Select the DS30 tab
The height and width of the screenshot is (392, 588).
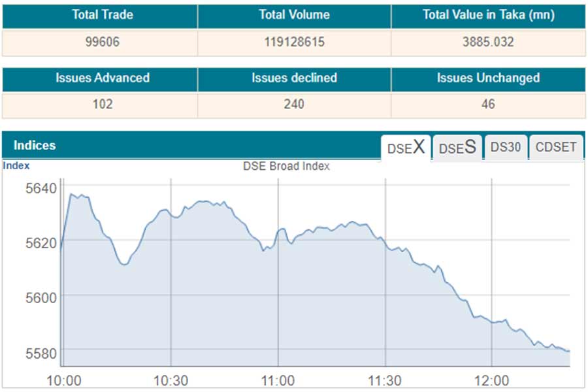tap(506, 148)
